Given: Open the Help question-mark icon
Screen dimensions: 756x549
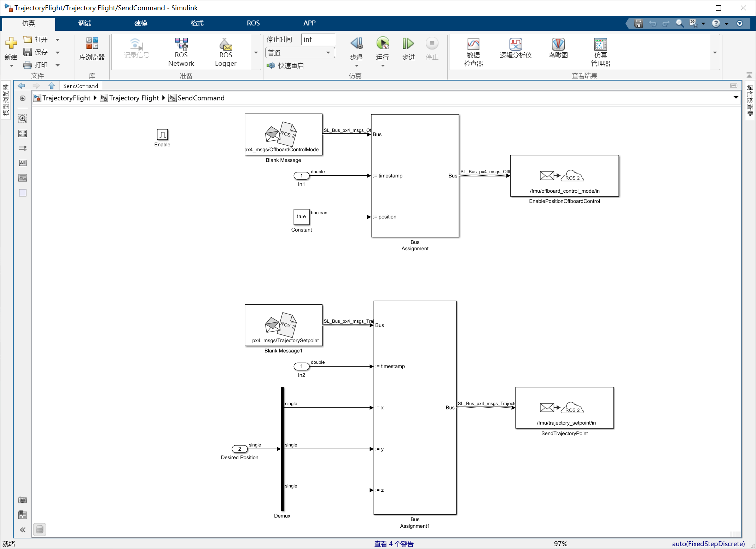Looking at the screenshot, I should click(x=716, y=23).
